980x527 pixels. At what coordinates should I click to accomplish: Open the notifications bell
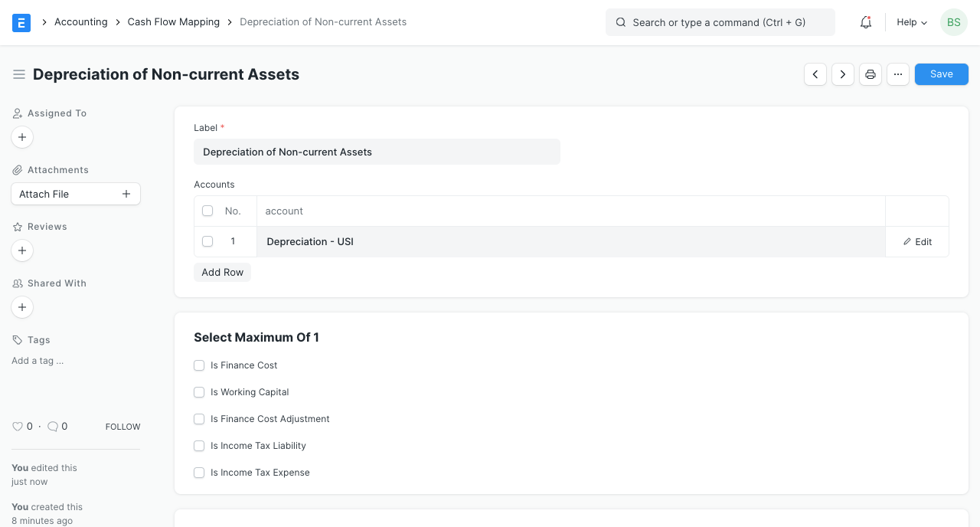[x=866, y=22]
